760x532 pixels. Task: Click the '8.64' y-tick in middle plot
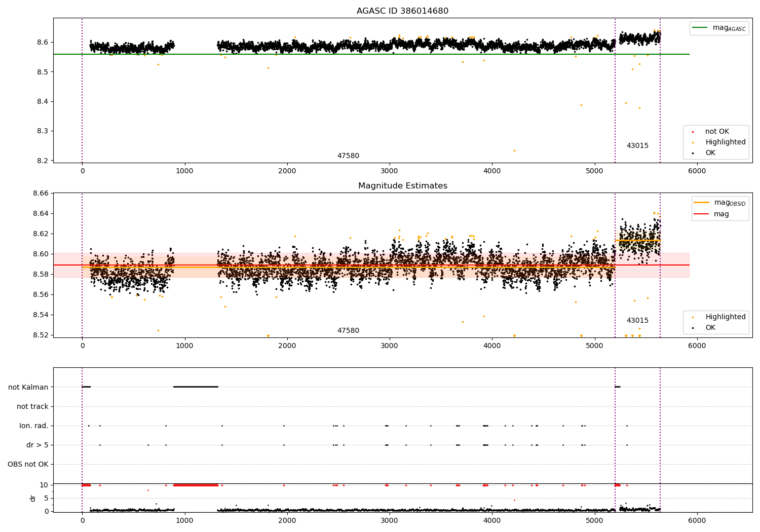pos(41,214)
